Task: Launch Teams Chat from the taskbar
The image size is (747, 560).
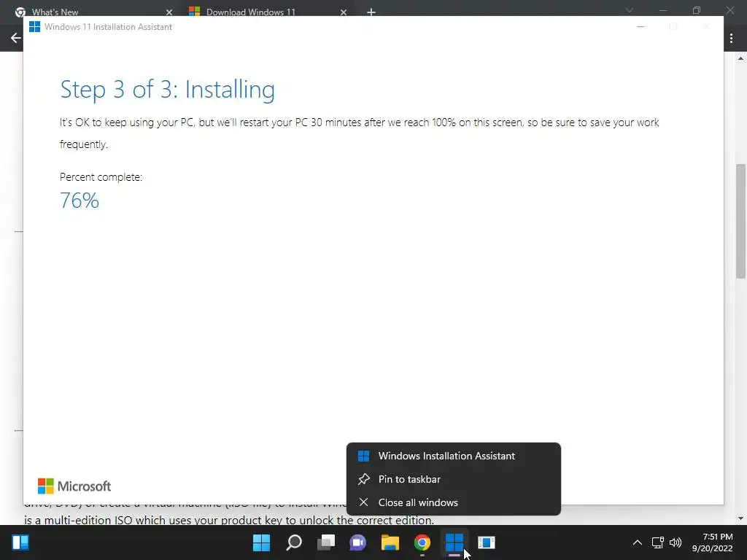Action: pos(357,542)
